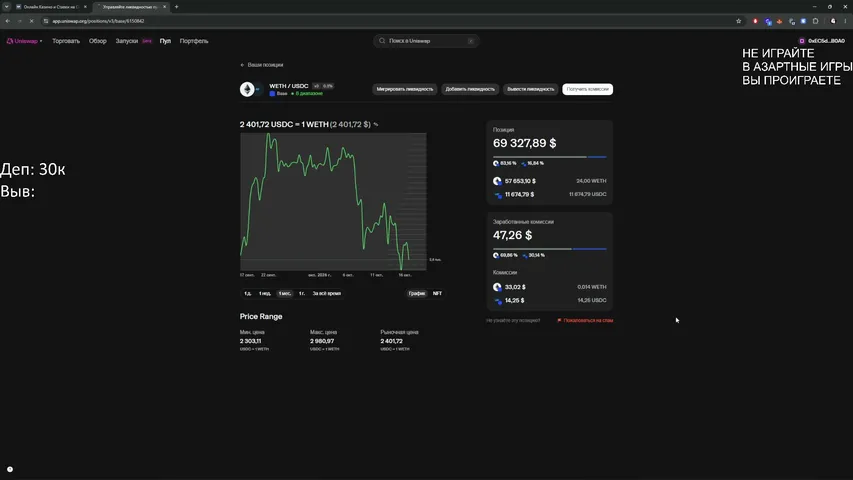The width and height of the screenshot is (853, 480).
Task: Click the WETH icon beside 57 653,10 $
Action: 497,181
